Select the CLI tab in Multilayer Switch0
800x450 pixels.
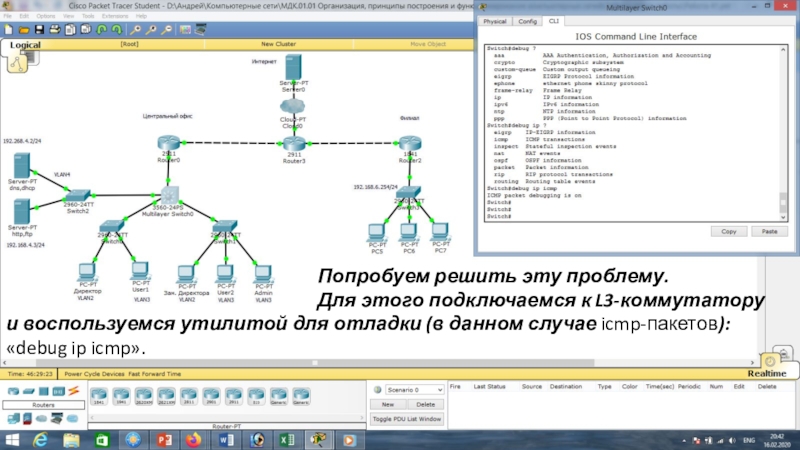pos(554,21)
